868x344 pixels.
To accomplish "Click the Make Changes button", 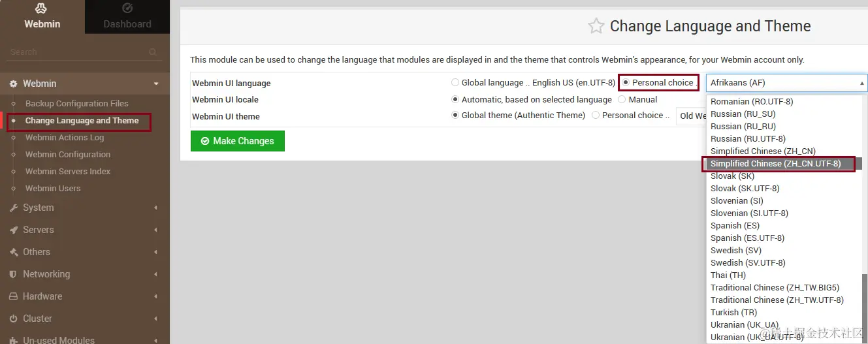I will tap(238, 141).
